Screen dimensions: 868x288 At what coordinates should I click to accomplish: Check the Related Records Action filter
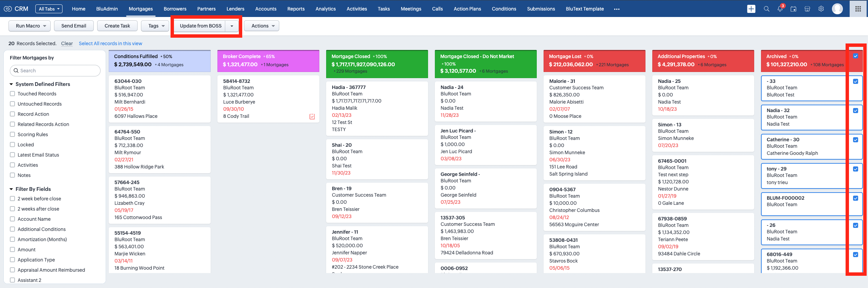(13, 124)
